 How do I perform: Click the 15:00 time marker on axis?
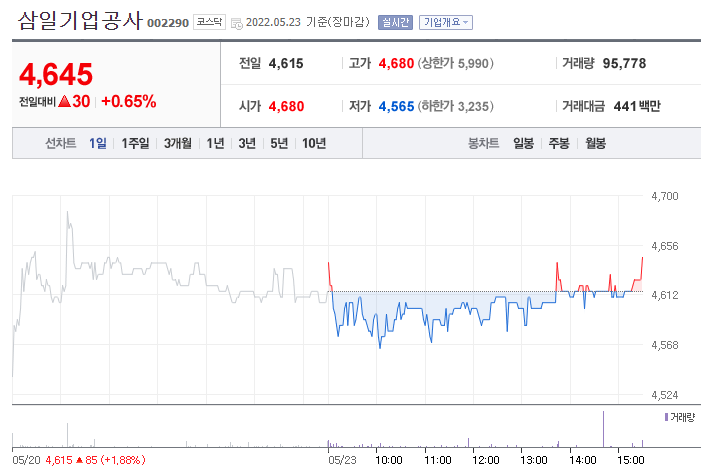pyautogui.click(x=630, y=460)
